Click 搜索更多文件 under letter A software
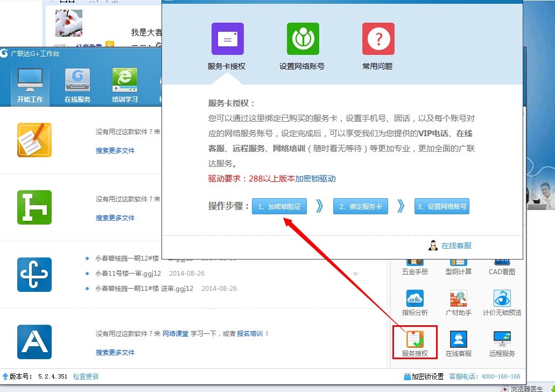 115,352
